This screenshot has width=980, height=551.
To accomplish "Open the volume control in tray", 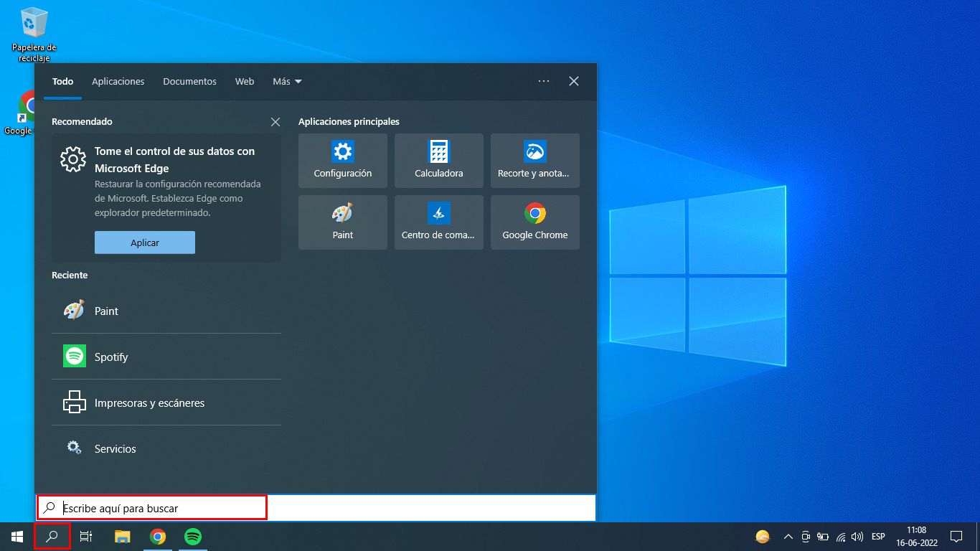I will (x=857, y=537).
